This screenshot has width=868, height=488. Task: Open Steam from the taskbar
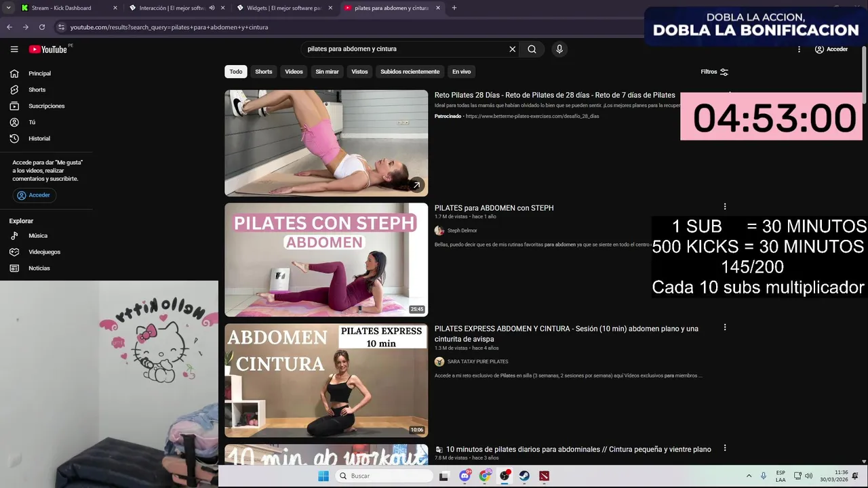(x=524, y=476)
